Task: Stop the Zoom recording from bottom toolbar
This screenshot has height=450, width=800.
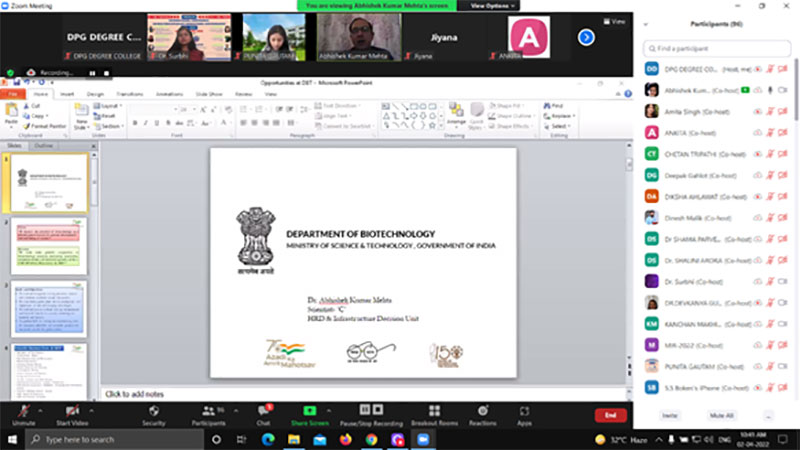Action: [378, 410]
